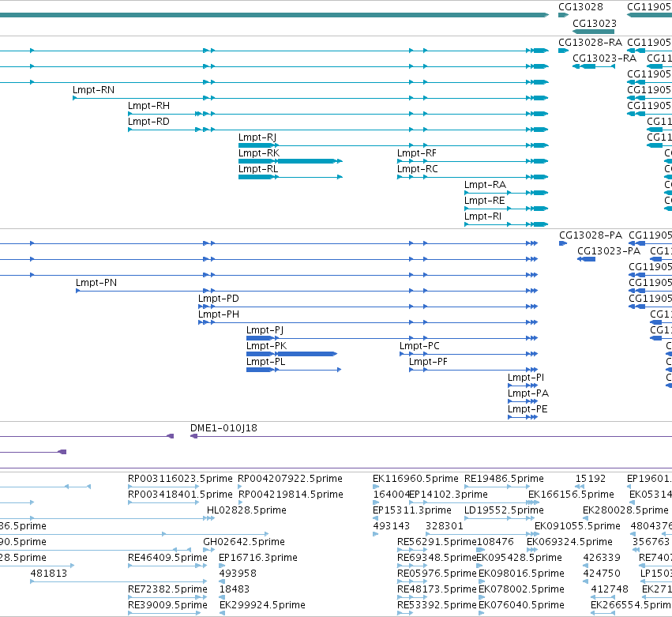Open EST RP003116023.5prime
672x617 pixels.
pos(180,479)
